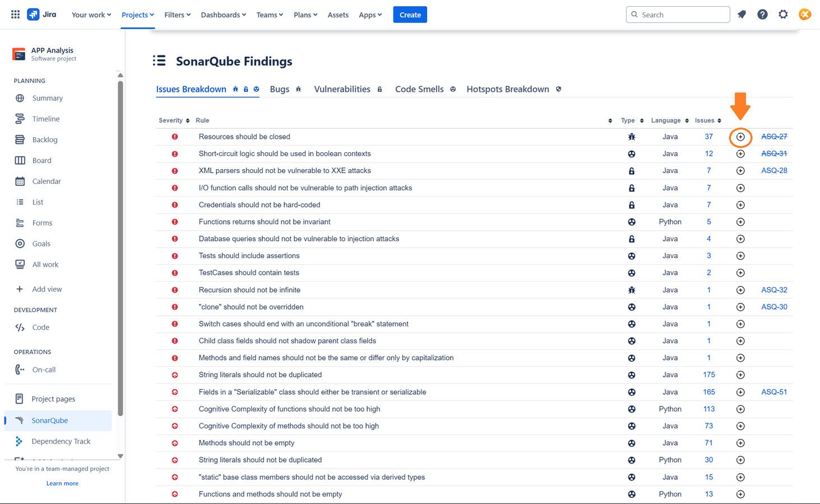Click rule text Database queries should not be vulnerable
Screen dimensions: 820x504
tap(299, 239)
